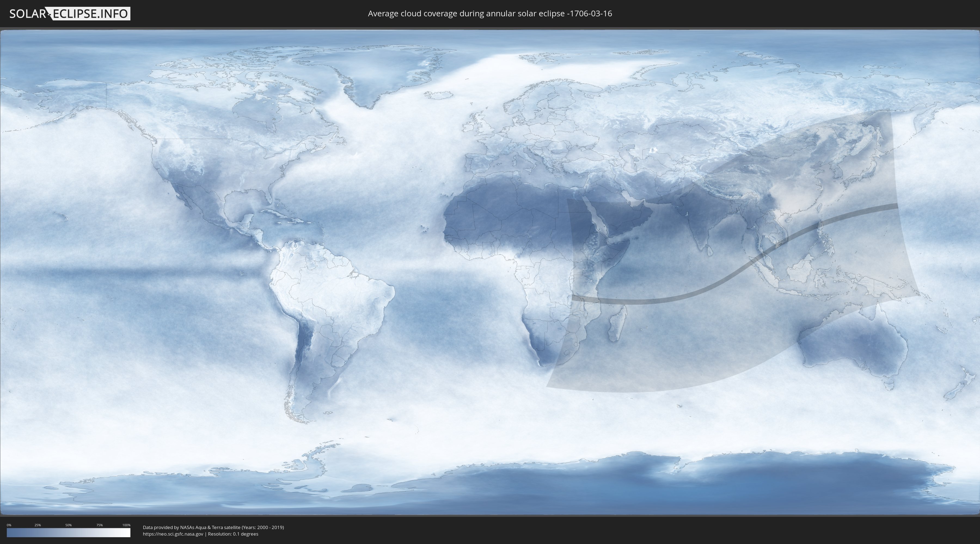Viewport: 980px width, 544px height.
Task: Click the '100%' legend label
Action: pyautogui.click(x=126, y=525)
